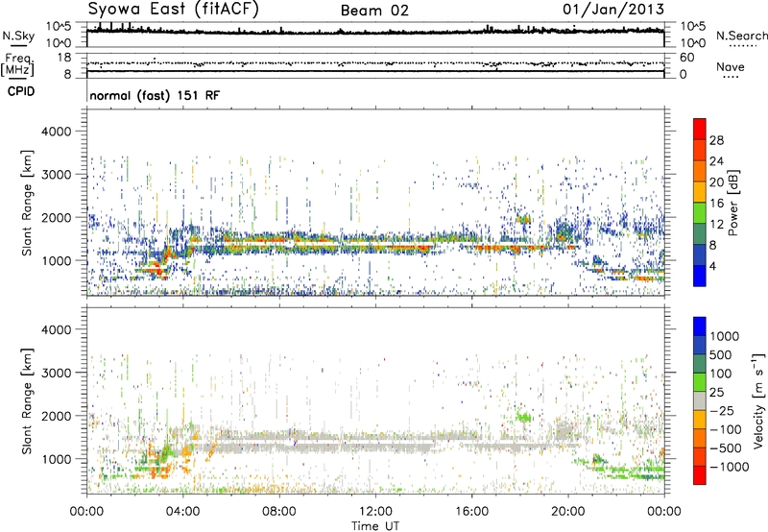Click the Nave axis value '60'
The height and width of the screenshot is (532, 768).
pos(687,58)
